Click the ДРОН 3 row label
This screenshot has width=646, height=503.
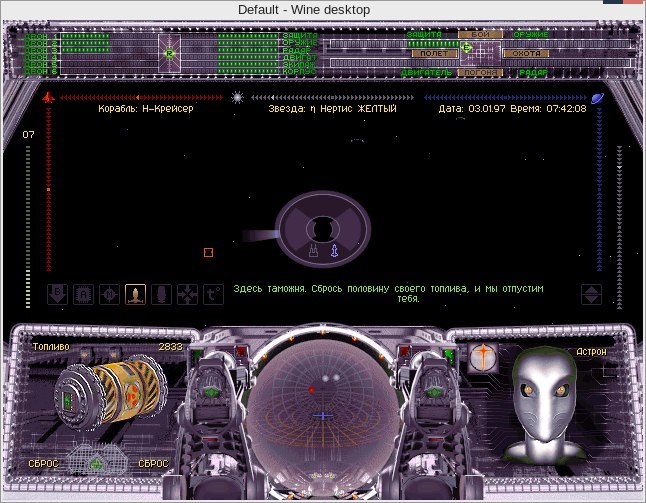41,50
